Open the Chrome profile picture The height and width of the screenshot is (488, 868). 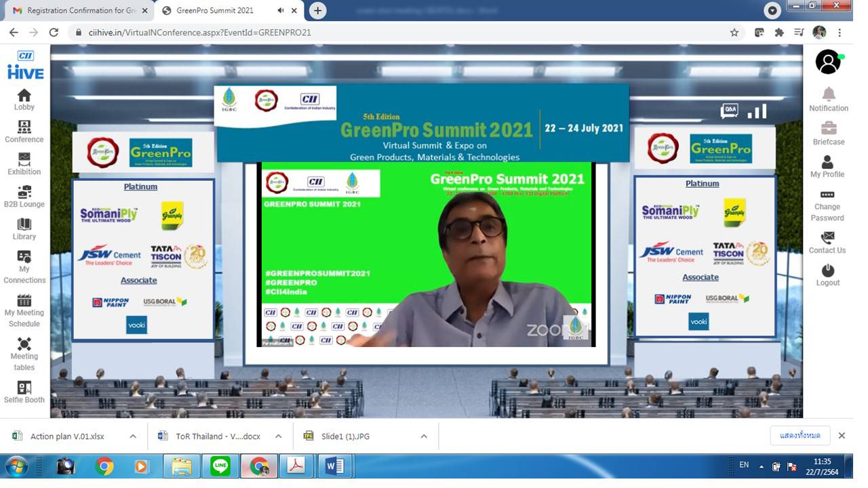point(819,32)
